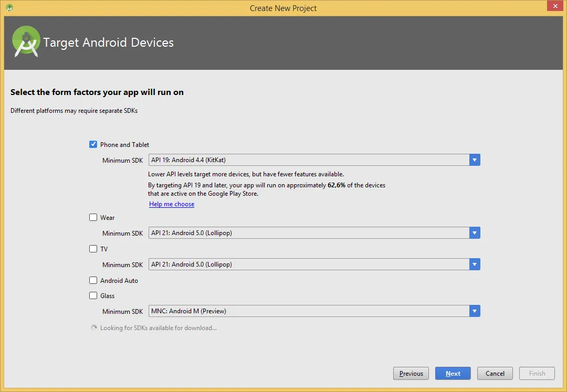This screenshot has width=567, height=392.
Task: Expand the Wear Minimum SDK dropdown arrow
Action: coord(475,233)
